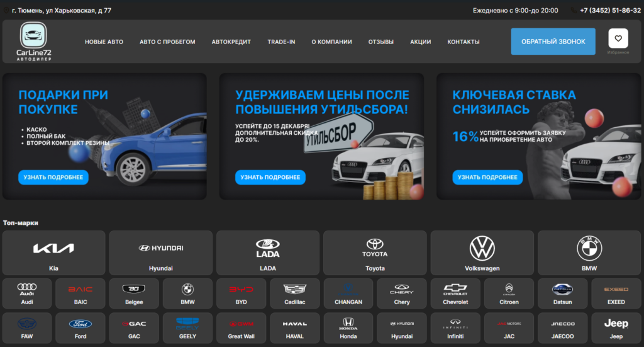This screenshot has height=347, width=644.
Task: Open the JAC brand
Action: pyautogui.click(x=509, y=328)
